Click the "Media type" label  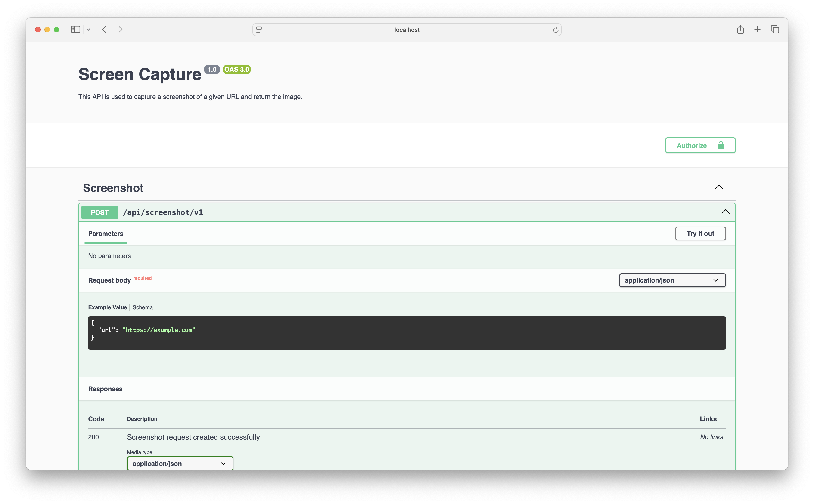(x=140, y=452)
